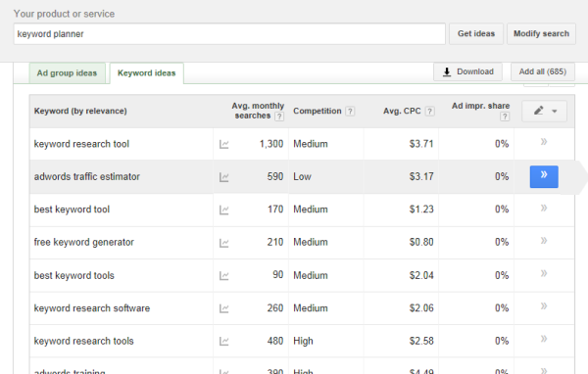The width and height of the screenshot is (588, 374).
Task: Select best keyword tools keyword text
Action: coord(73,275)
